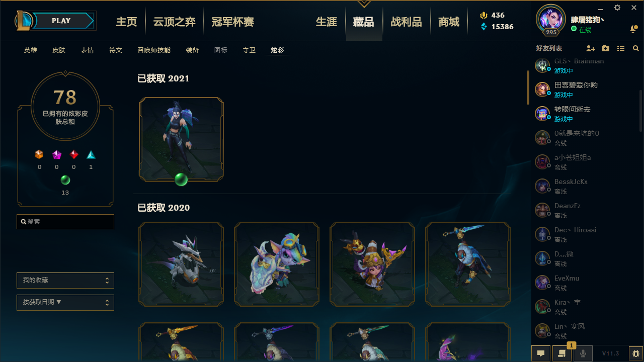Image resolution: width=644 pixels, height=362 pixels.
Task: Open the missions icon with badge 1
Action: (x=561, y=353)
